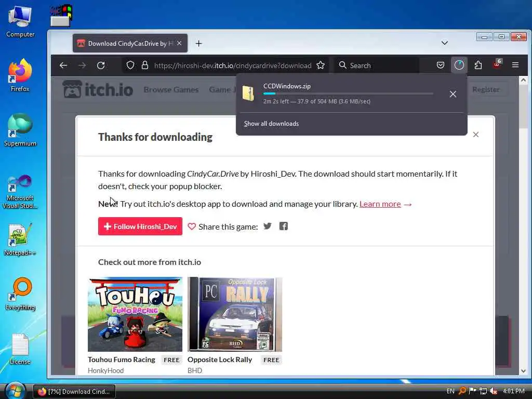Click the Everything search tray icon
The image size is (532, 399).
pos(462,391)
